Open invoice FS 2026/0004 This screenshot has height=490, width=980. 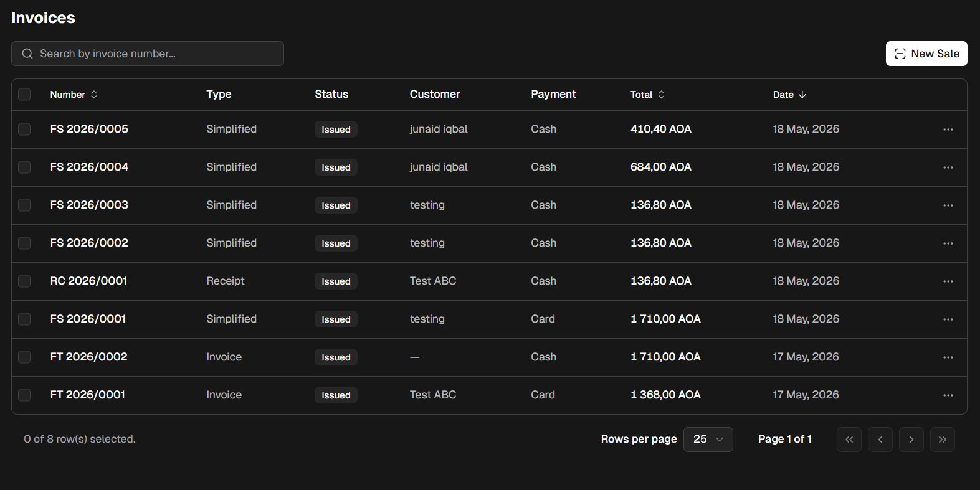(89, 167)
